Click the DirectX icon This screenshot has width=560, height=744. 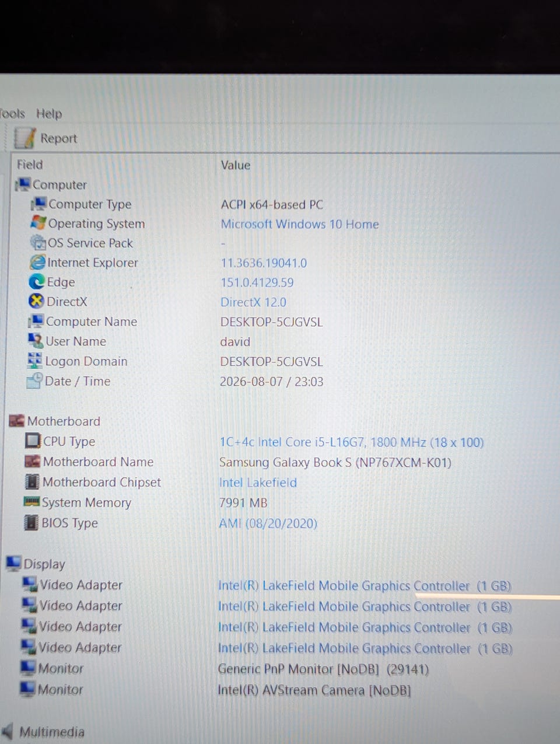pos(37,301)
